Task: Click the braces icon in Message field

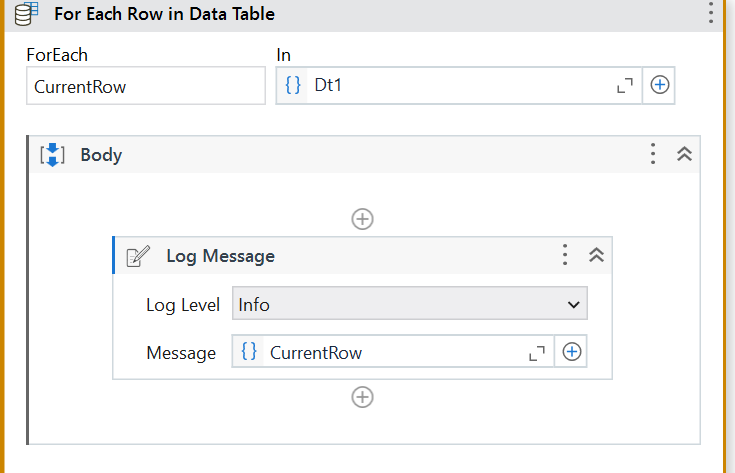Action: point(249,351)
